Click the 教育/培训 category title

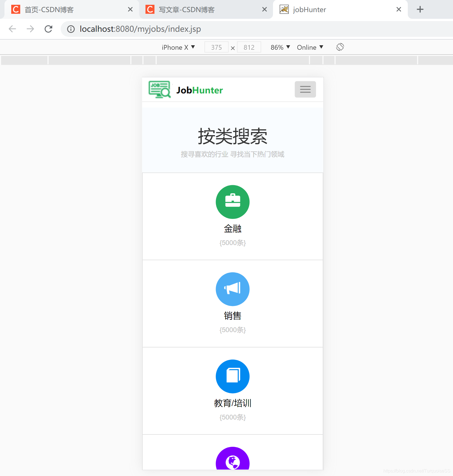(233, 403)
